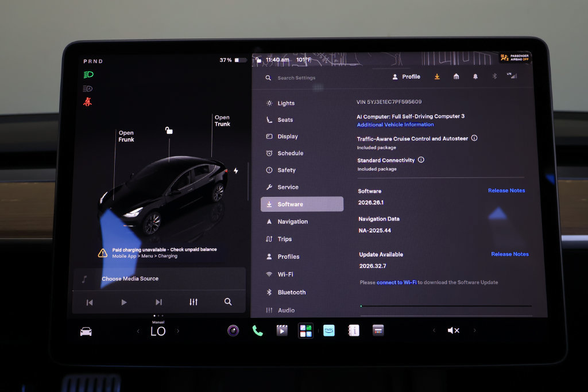Tap the Bluetooth status icon in header
Image resolution: width=588 pixels, height=392 pixels.
[x=494, y=76]
